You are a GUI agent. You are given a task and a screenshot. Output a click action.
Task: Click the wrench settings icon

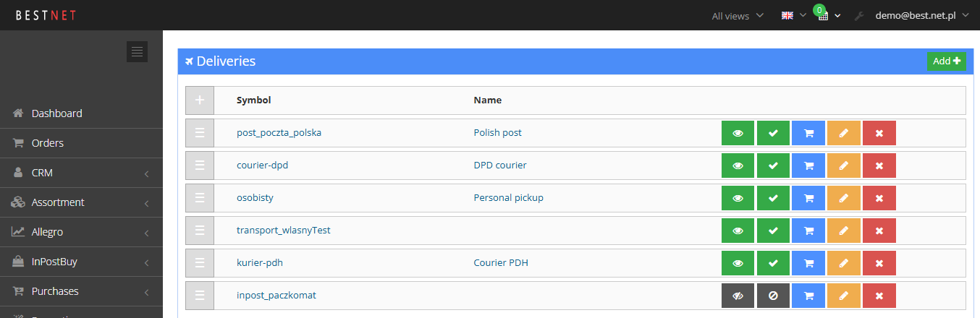pyautogui.click(x=859, y=16)
